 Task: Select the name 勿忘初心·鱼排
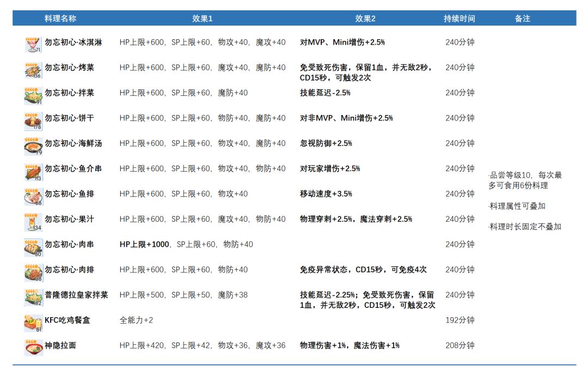point(69,194)
